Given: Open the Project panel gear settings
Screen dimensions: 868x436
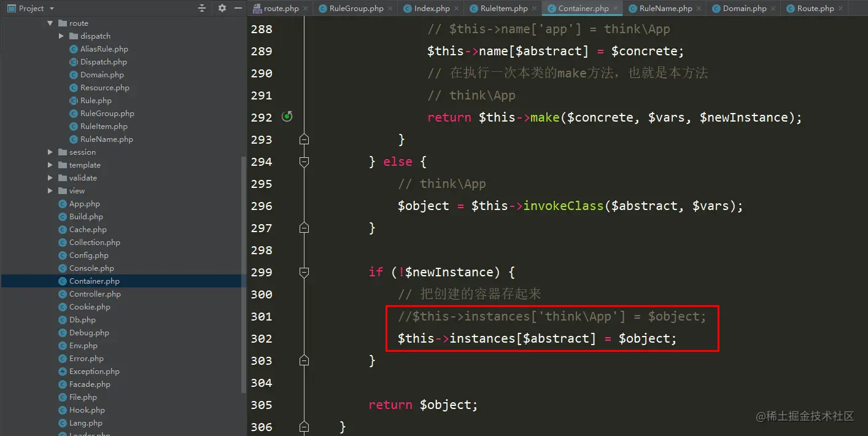Looking at the screenshot, I should (x=222, y=8).
